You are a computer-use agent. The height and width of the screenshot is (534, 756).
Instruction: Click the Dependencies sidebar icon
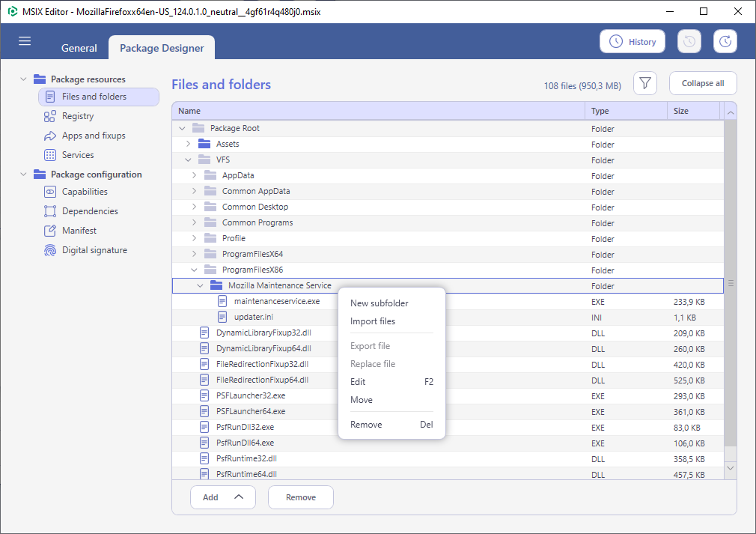[x=49, y=211]
